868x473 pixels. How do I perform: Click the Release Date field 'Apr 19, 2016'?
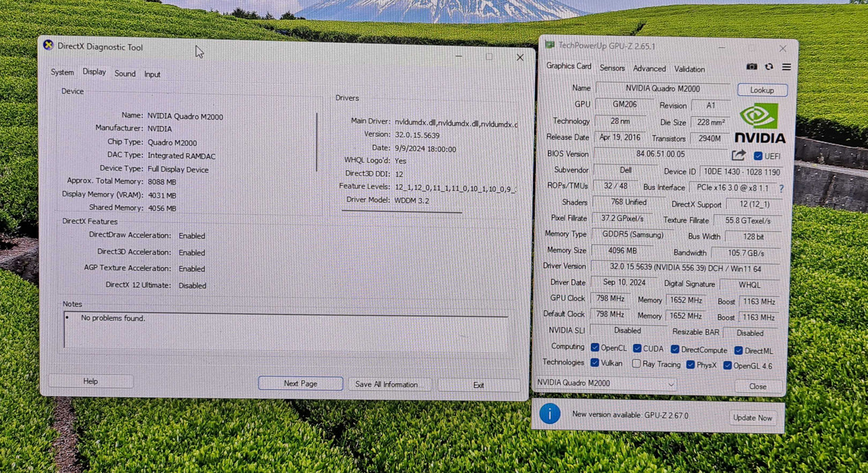[x=619, y=137]
